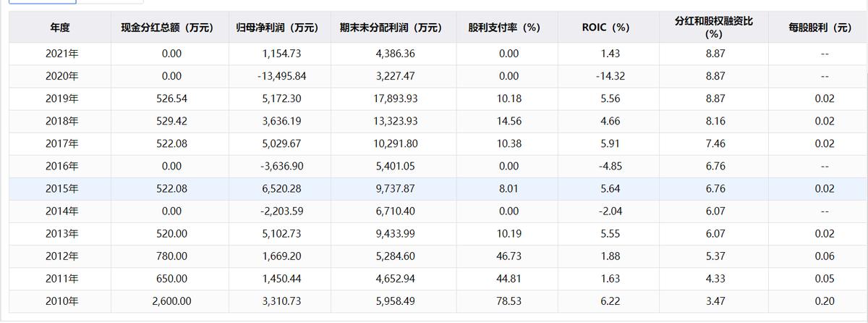Screen dimensions: 868x323
Task: Click undistributed profit value 9,737.87
Action: click(396, 188)
